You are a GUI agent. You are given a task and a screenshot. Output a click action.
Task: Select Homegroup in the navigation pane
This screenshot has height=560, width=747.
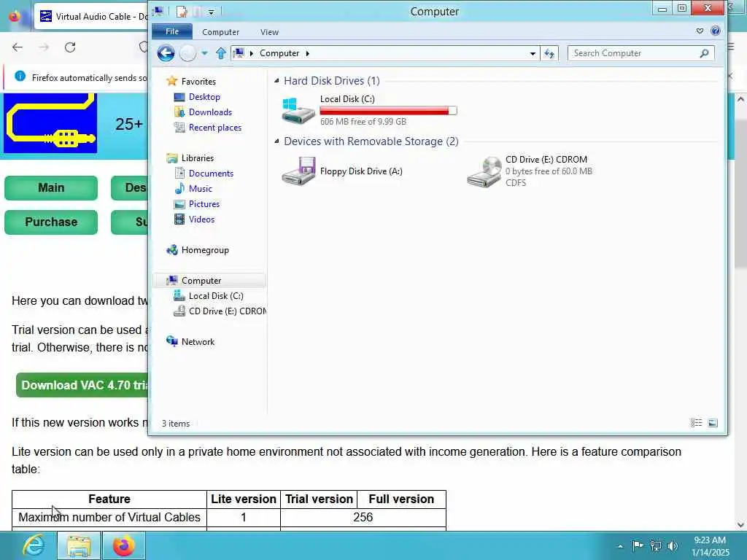click(x=205, y=250)
